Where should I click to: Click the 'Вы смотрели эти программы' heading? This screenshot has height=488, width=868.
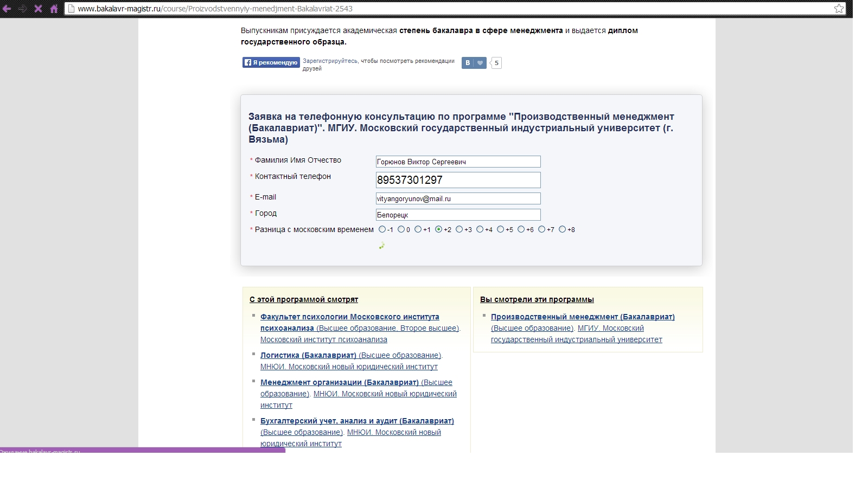pos(537,299)
